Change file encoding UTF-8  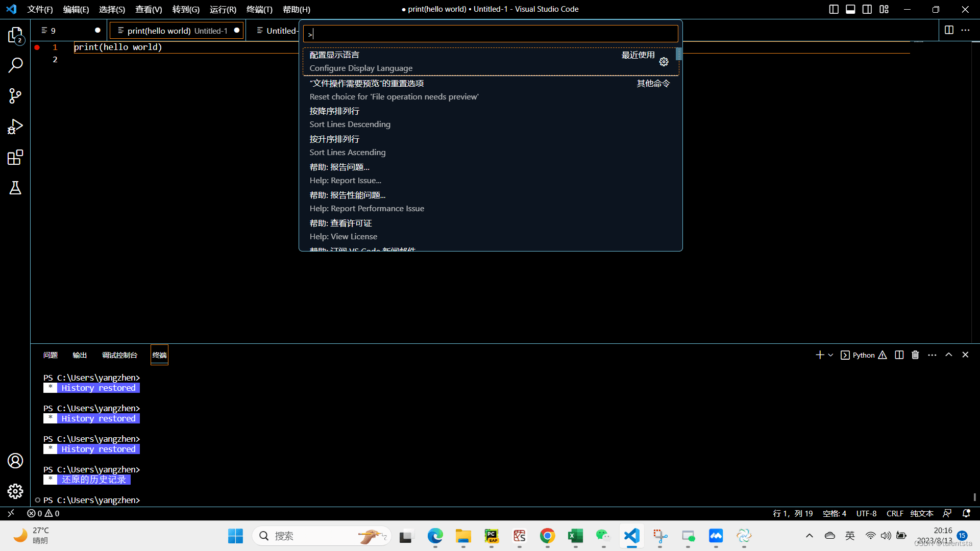click(x=866, y=513)
